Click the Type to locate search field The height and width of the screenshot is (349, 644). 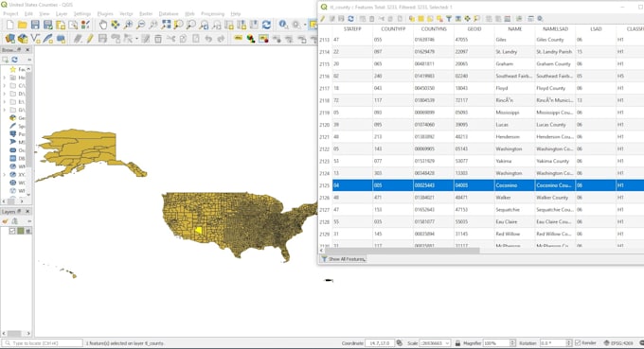43,342
